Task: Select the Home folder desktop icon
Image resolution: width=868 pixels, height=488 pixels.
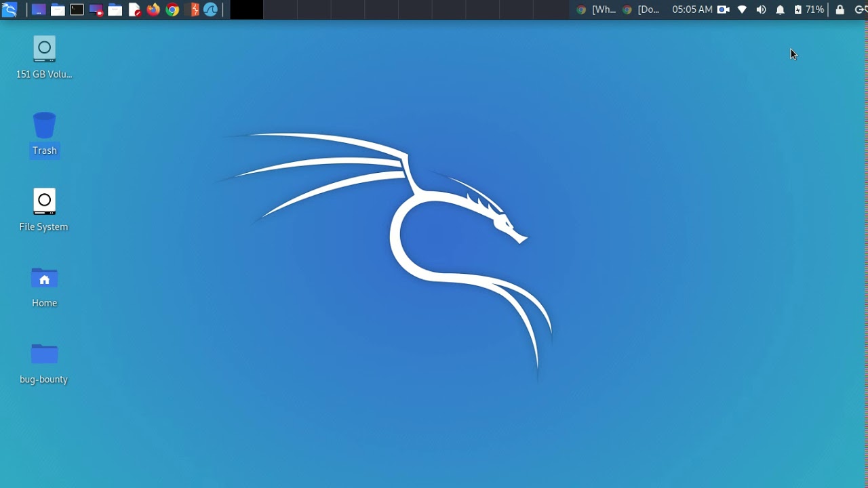Action: point(44,287)
